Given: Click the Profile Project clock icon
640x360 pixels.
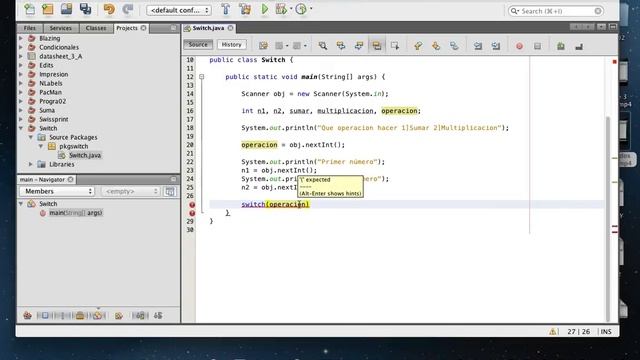Looking at the screenshot, I should pyautogui.click(x=301, y=9).
